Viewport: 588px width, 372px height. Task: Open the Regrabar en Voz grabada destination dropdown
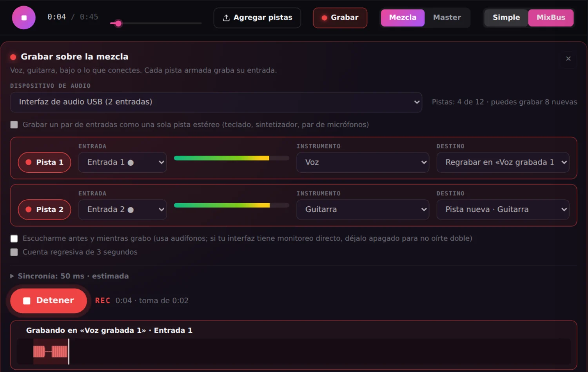pyautogui.click(x=503, y=162)
